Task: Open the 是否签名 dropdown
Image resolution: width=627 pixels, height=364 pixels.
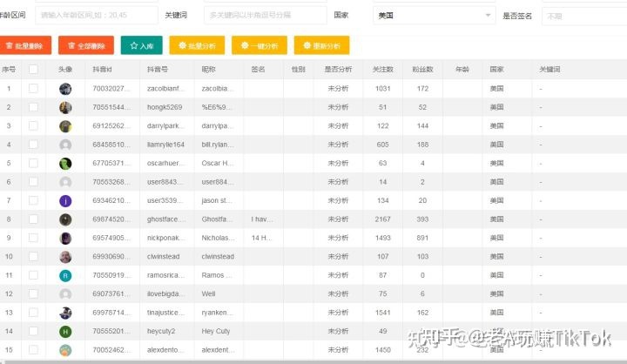Action: 584,16
